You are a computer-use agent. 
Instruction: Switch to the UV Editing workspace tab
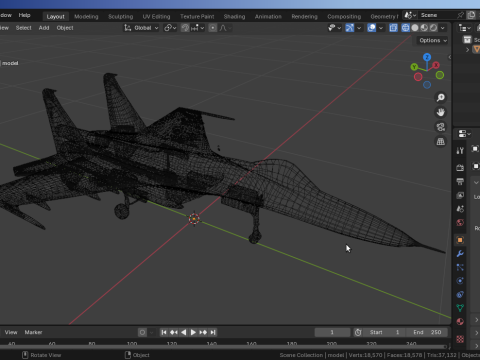[156, 16]
